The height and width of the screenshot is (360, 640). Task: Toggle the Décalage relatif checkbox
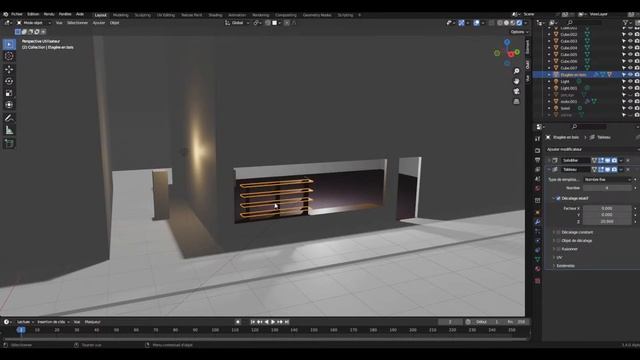558,198
